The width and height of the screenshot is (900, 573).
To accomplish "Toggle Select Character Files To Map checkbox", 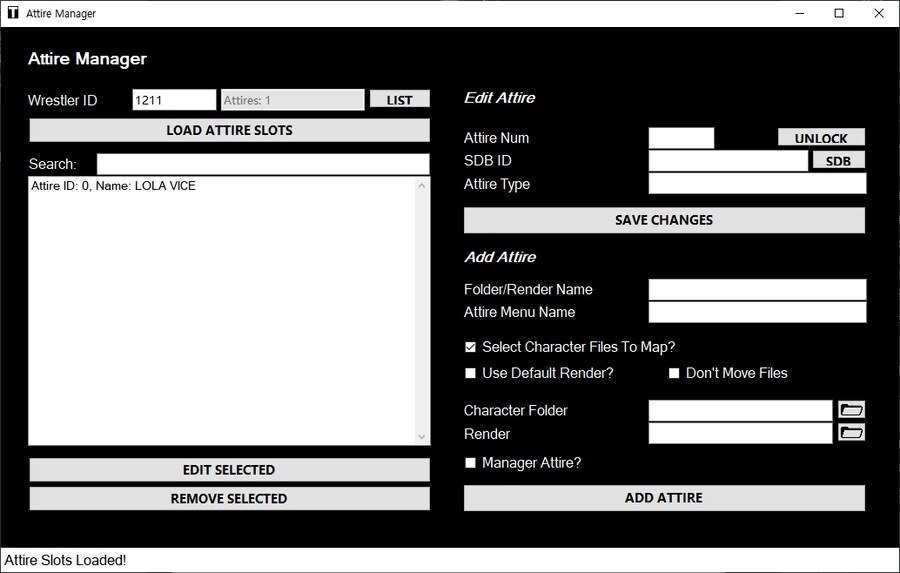I will click(470, 347).
